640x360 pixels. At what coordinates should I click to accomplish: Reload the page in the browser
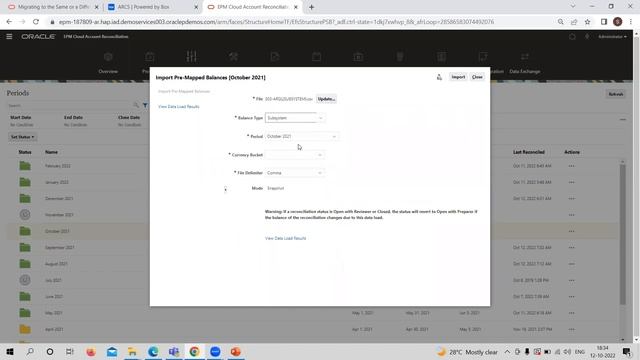pos(36,22)
